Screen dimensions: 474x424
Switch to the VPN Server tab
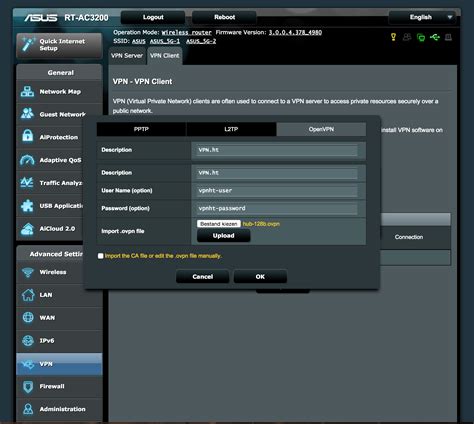(x=127, y=56)
